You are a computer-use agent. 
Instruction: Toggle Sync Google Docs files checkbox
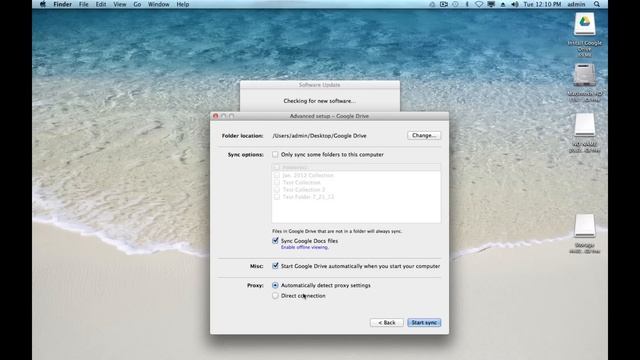(275, 241)
